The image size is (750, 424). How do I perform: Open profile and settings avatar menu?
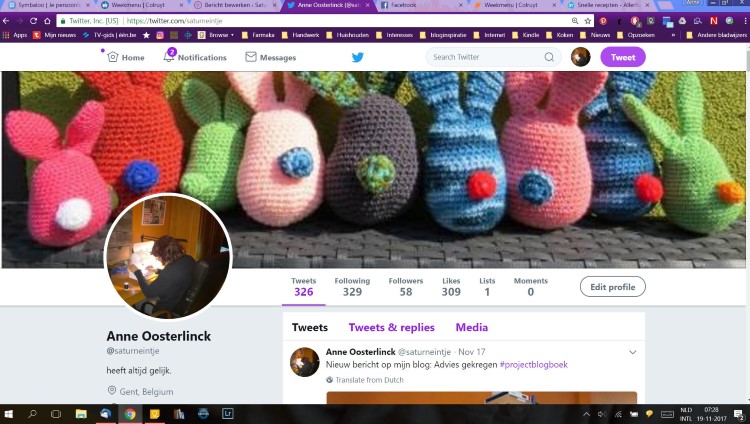(580, 57)
